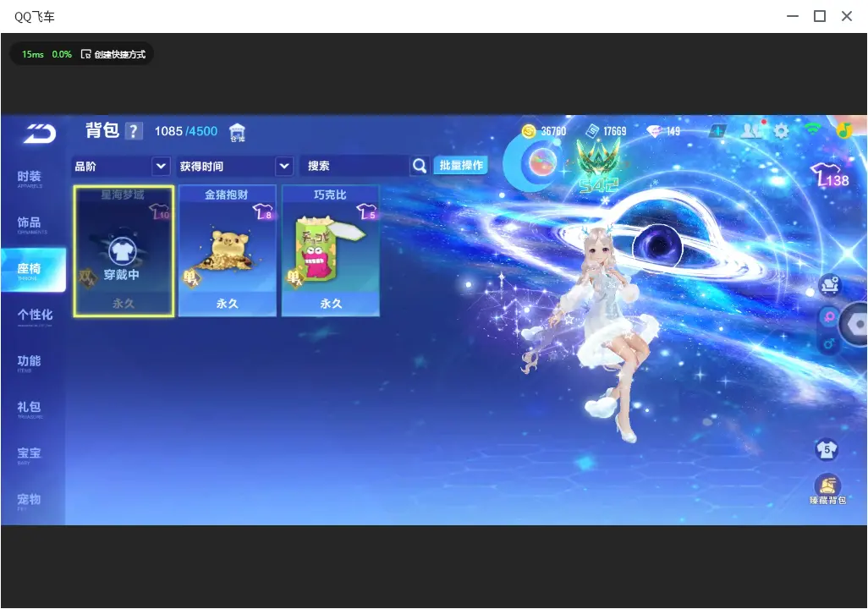Click the 穿戴中 shirt icon on 星海梦域
Screen dimensions: 868x609
(123, 251)
